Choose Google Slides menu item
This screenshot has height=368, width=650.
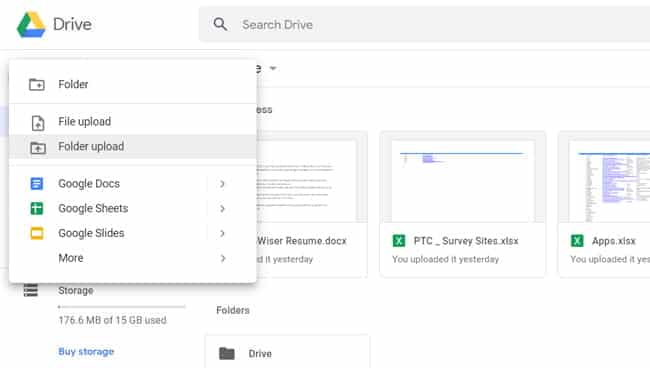(x=133, y=233)
